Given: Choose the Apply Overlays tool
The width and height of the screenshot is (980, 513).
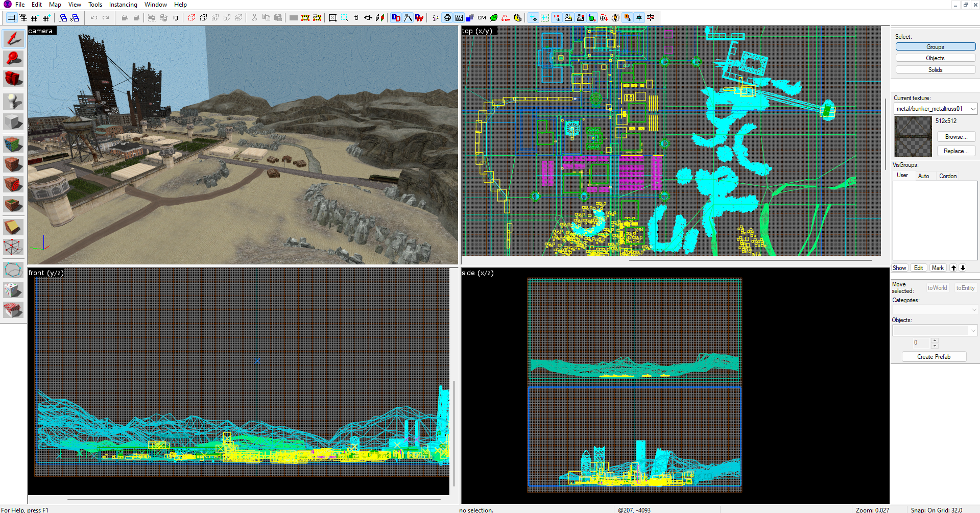Looking at the screenshot, I should (x=13, y=205).
